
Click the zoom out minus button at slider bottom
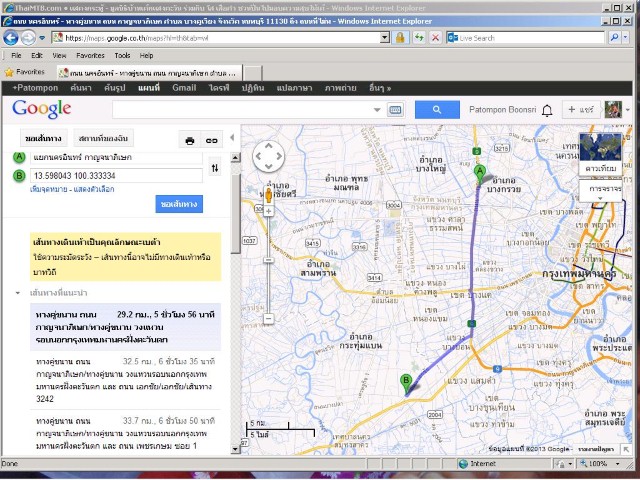[x=268, y=318]
